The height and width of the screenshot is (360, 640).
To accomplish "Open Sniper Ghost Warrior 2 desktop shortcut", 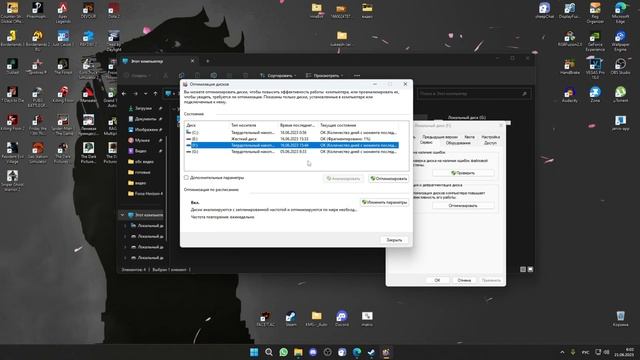I will [x=12, y=181].
